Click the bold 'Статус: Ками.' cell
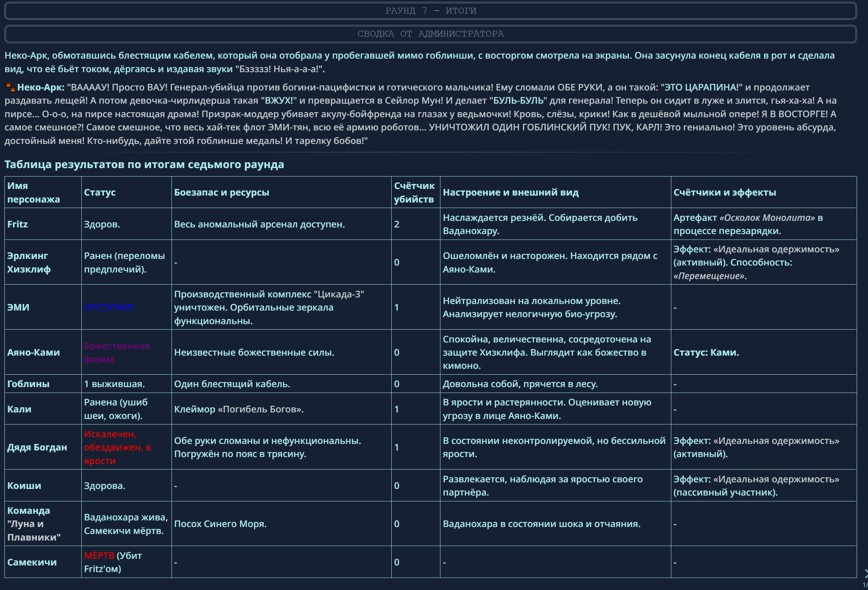The height and width of the screenshot is (590, 868). click(706, 352)
